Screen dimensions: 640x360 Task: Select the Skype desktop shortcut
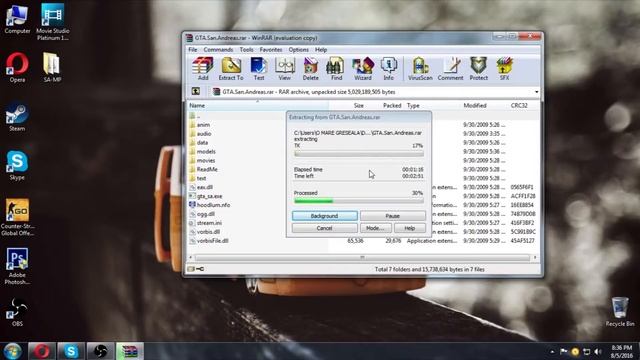(17, 165)
